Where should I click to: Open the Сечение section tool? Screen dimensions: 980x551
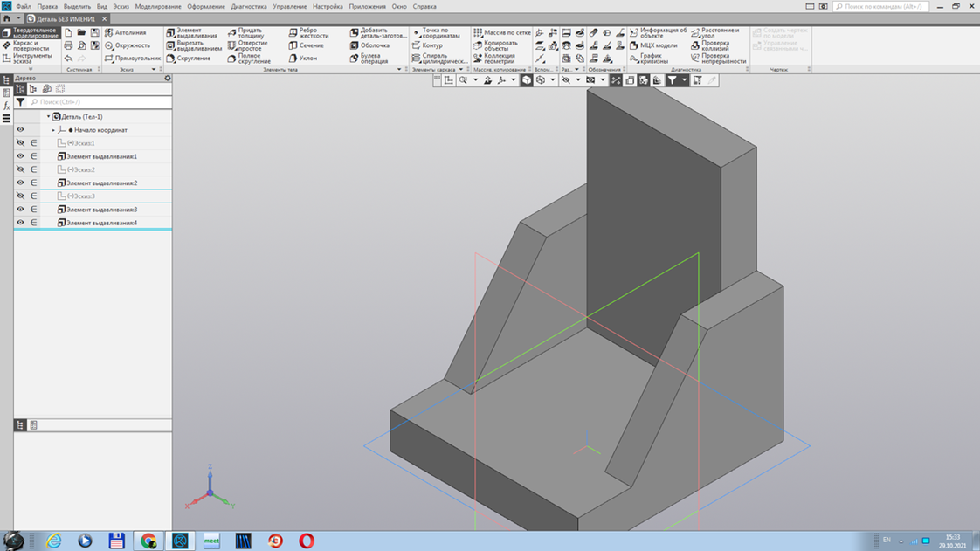[307, 45]
